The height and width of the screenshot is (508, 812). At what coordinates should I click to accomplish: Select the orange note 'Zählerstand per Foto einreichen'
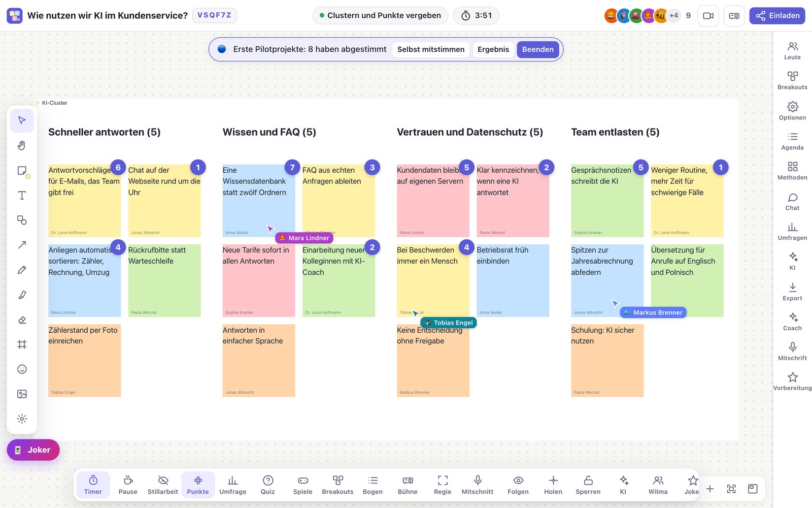click(85, 361)
